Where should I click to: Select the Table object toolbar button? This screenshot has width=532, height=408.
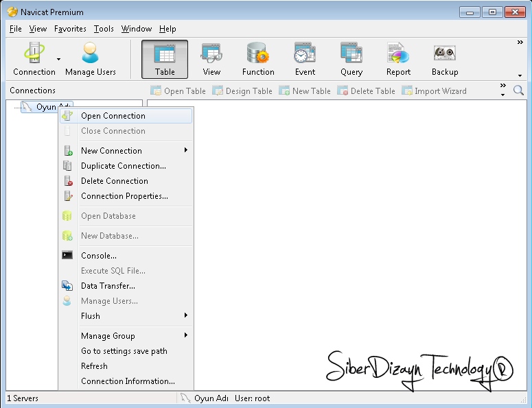[165, 59]
